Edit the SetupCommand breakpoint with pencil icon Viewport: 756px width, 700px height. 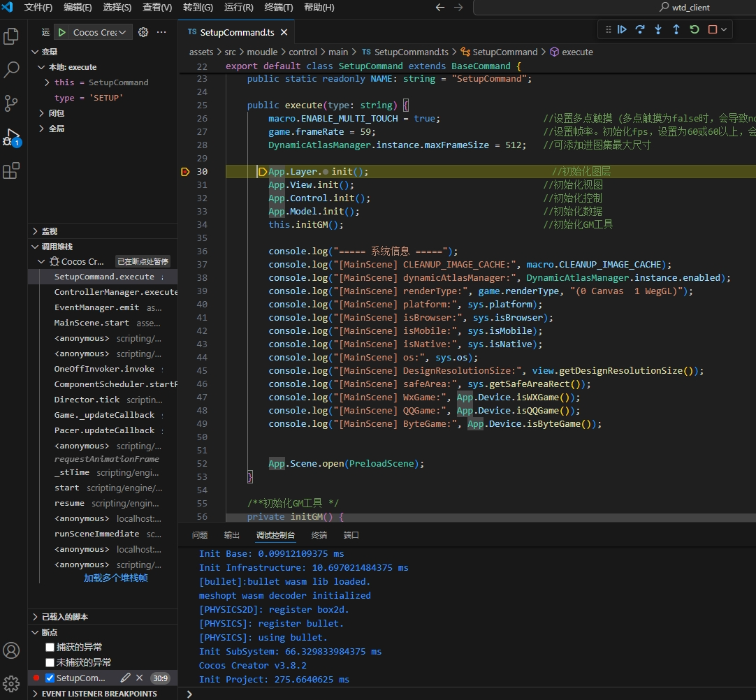[x=125, y=678]
